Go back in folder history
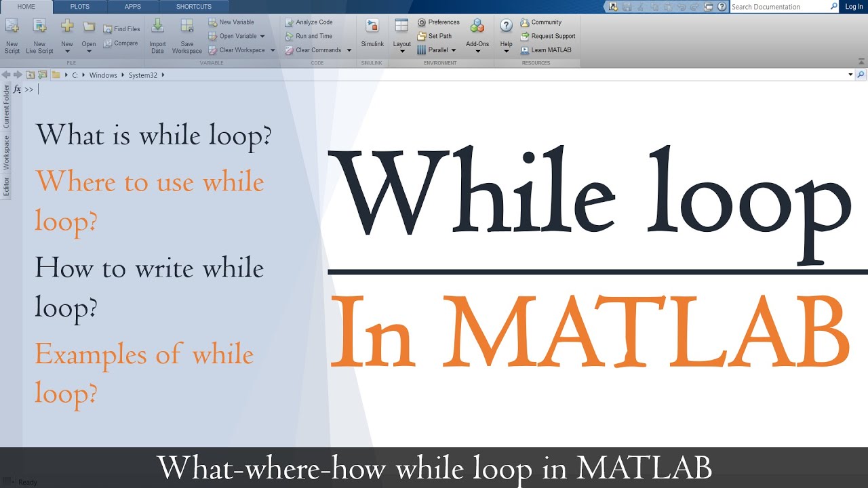 [x=6, y=75]
